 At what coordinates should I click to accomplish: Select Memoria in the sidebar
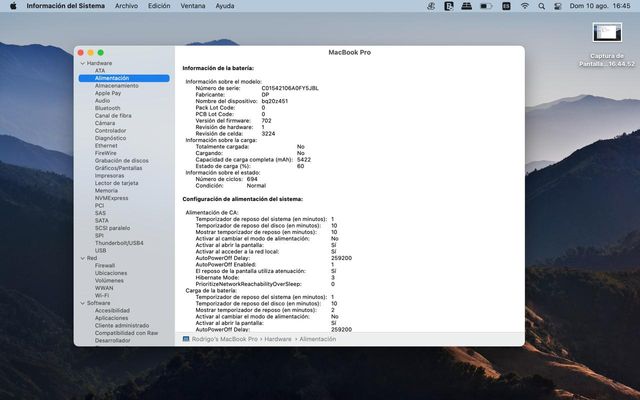(x=106, y=191)
